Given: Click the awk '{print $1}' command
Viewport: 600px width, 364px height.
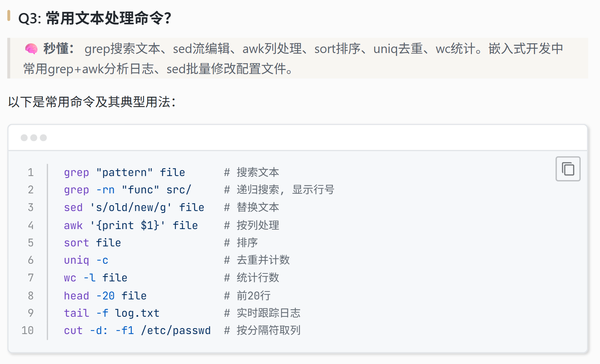Looking at the screenshot, I should [131, 225].
